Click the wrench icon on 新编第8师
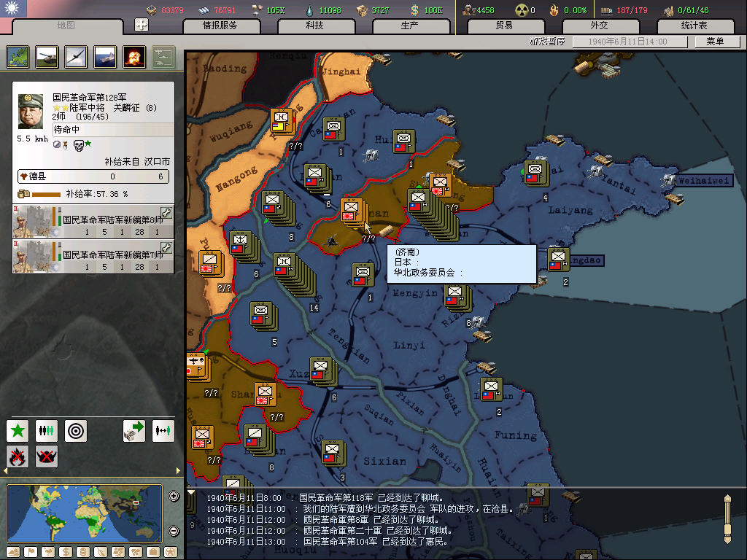 pyautogui.click(x=166, y=213)
